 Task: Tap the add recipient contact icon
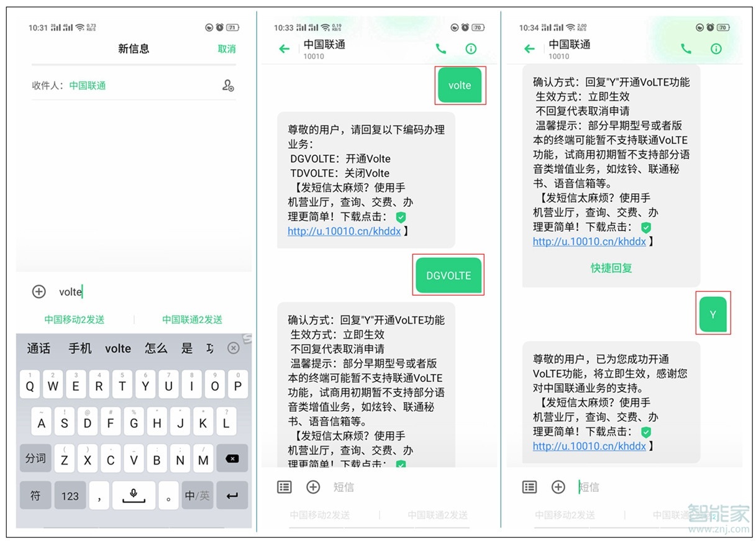228,87
